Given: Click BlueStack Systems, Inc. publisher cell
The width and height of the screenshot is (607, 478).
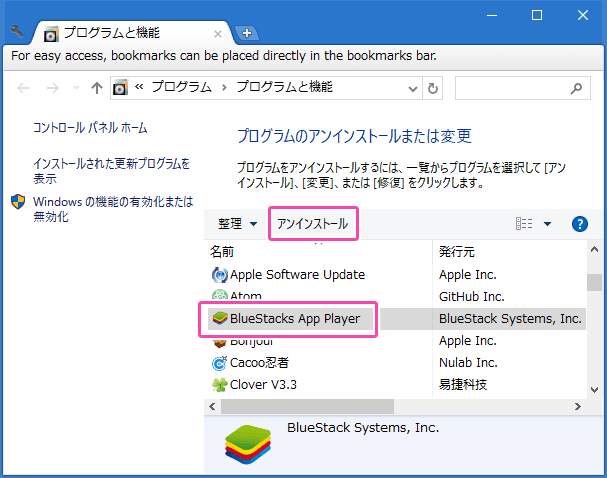Looking at the screenshot, I should [510, 319].
